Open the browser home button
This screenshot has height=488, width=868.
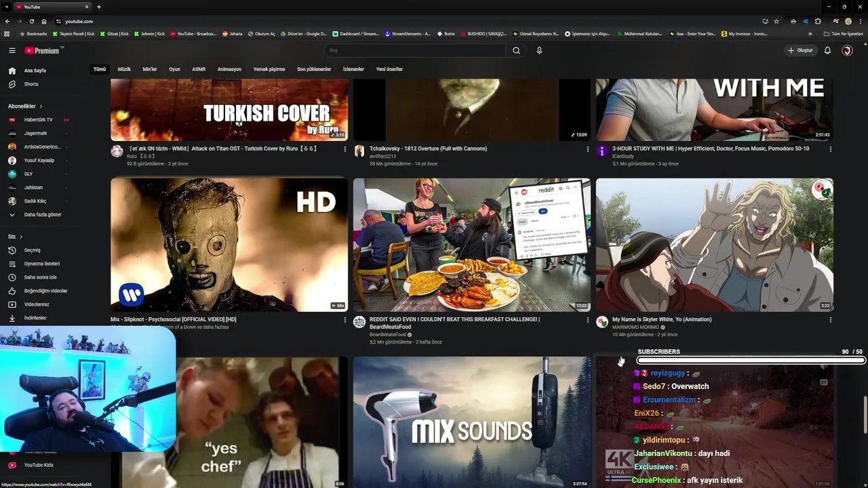44,21
